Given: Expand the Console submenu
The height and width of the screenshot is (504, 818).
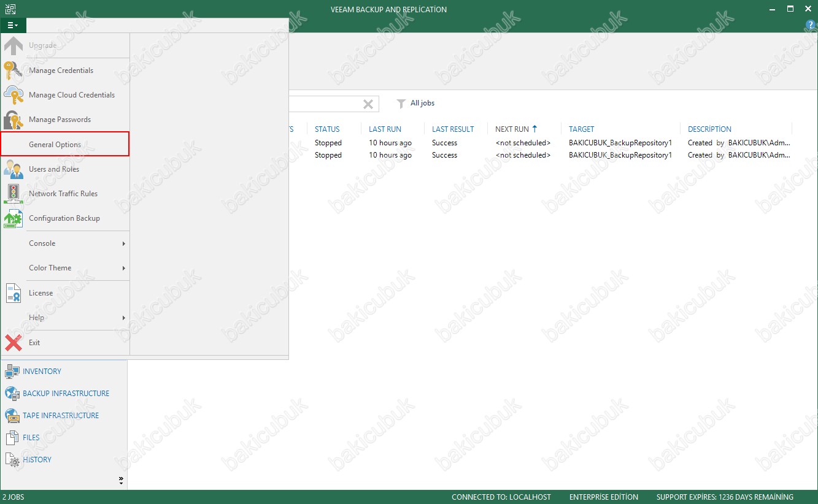Looking at the screenshot, I should (x=64, y=243).
